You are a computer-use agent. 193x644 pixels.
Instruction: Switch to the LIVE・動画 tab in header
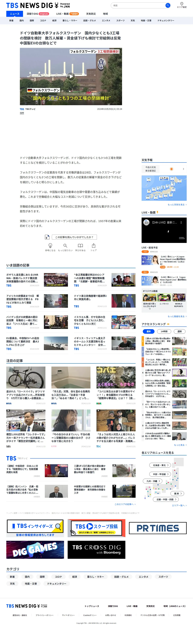click(67, 14)
